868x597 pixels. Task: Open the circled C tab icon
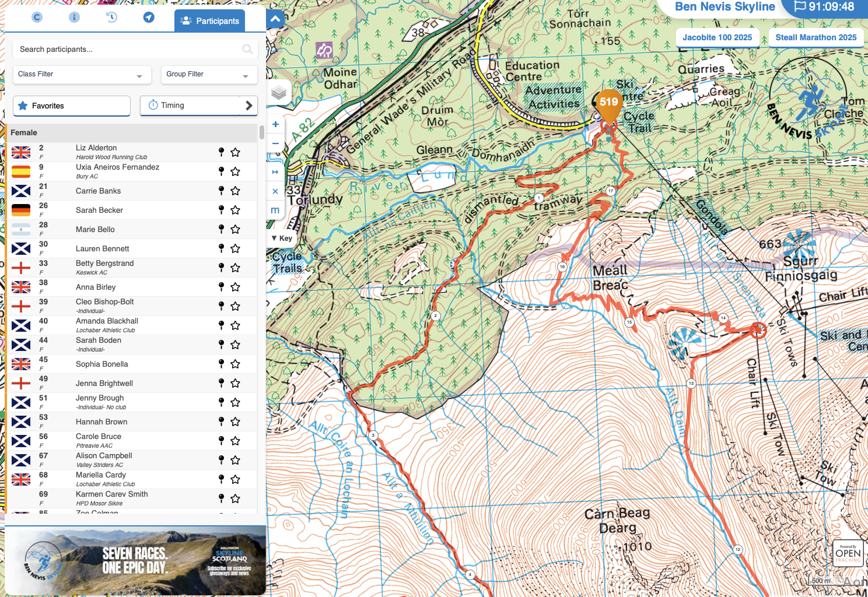(37, 17)
